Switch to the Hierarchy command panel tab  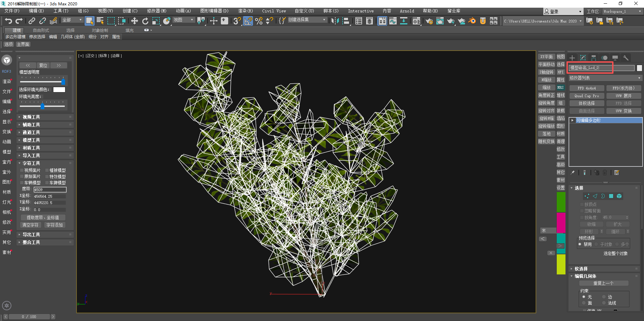point(593,58)
